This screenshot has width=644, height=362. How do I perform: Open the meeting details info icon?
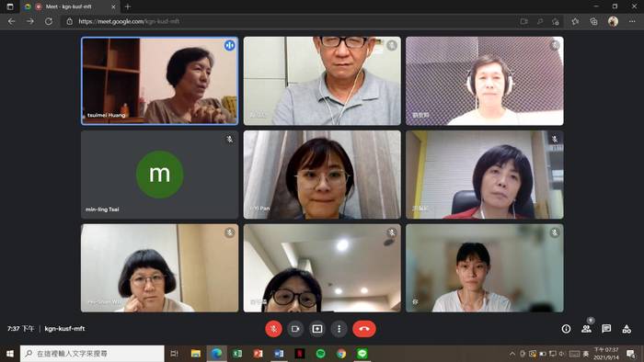566,329
